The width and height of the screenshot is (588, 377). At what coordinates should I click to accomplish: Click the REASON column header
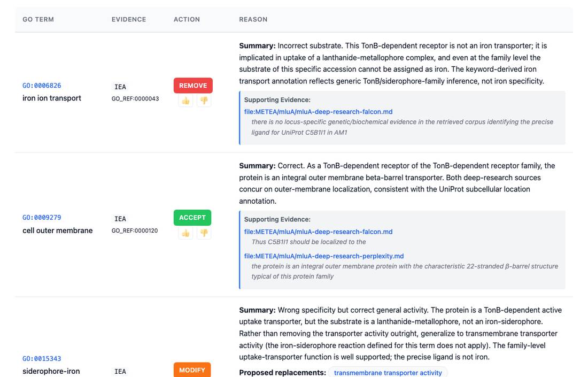click(253, 19)
